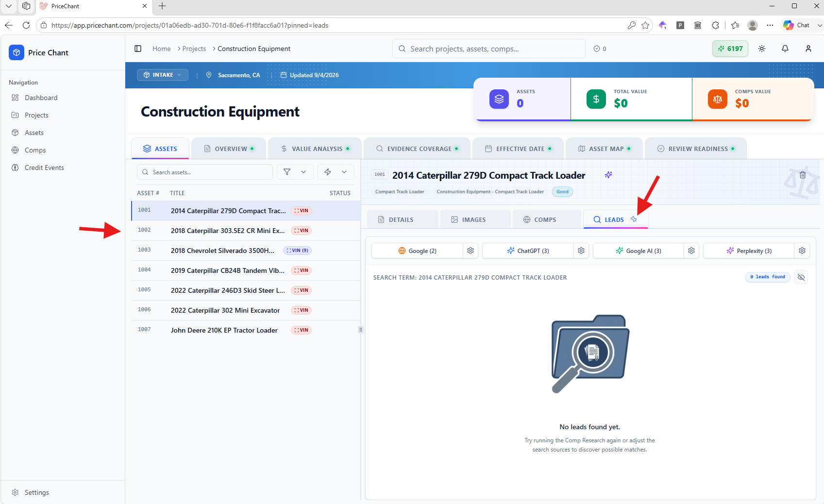Select the Comps sub-tab
824x504 pixels.
547,219
